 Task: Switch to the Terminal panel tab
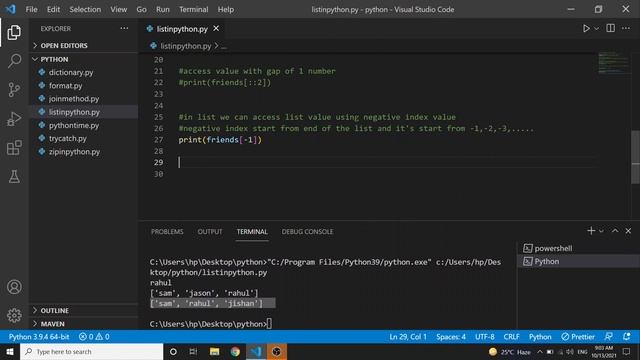tap(252, 231)
